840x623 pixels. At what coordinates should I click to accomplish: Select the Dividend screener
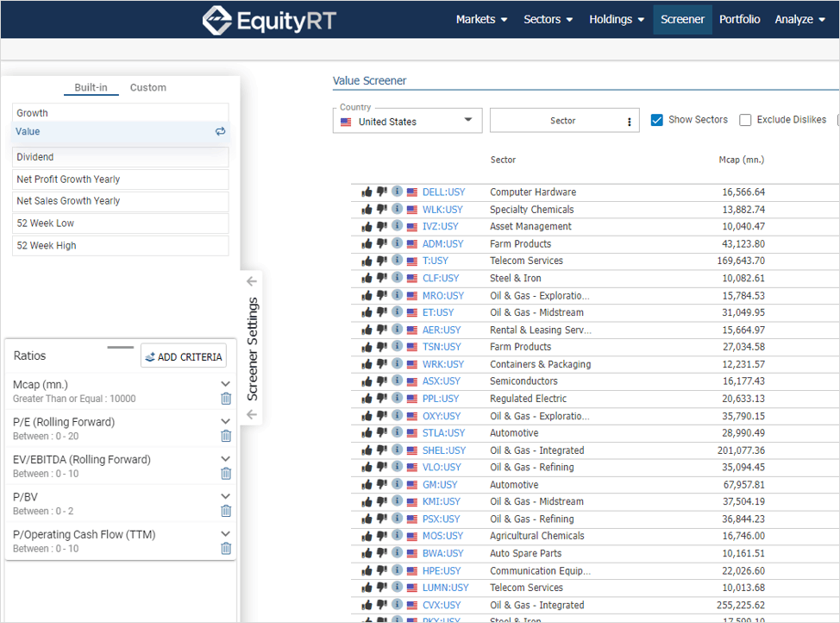tap(121, 157)
